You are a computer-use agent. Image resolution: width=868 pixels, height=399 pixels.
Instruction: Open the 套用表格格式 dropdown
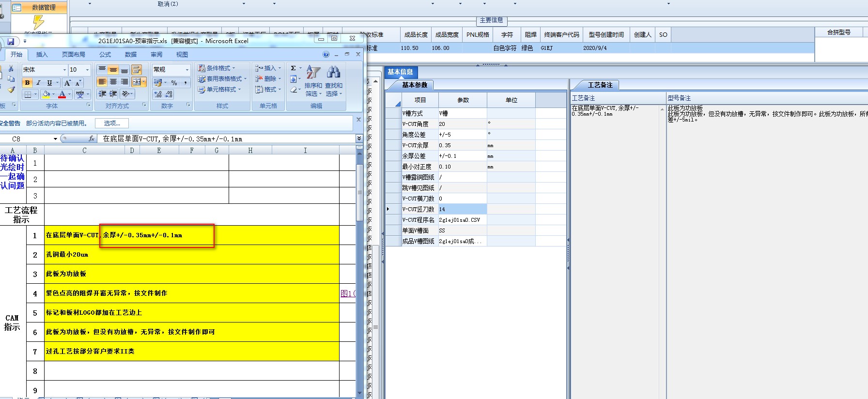(222, 79)
